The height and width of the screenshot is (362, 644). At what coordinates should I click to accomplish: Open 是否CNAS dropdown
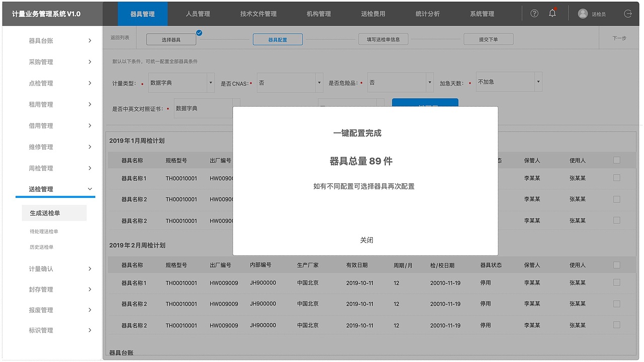(290, 83)
